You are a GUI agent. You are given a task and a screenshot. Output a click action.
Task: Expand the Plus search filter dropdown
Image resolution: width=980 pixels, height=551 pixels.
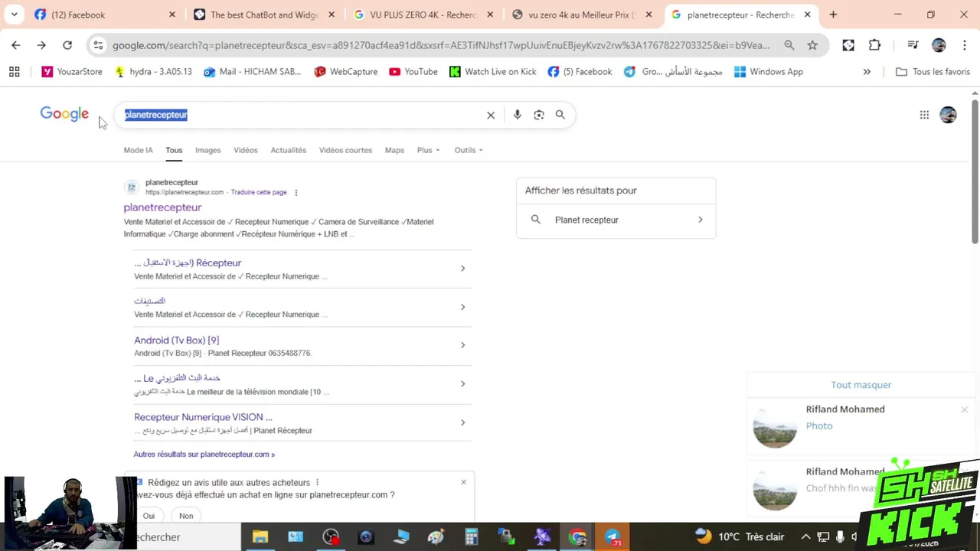pos(428,150)
